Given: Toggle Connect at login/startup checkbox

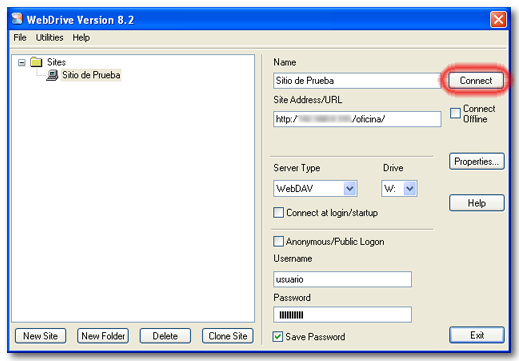Looking at the screenshot, I should point(278,213).
